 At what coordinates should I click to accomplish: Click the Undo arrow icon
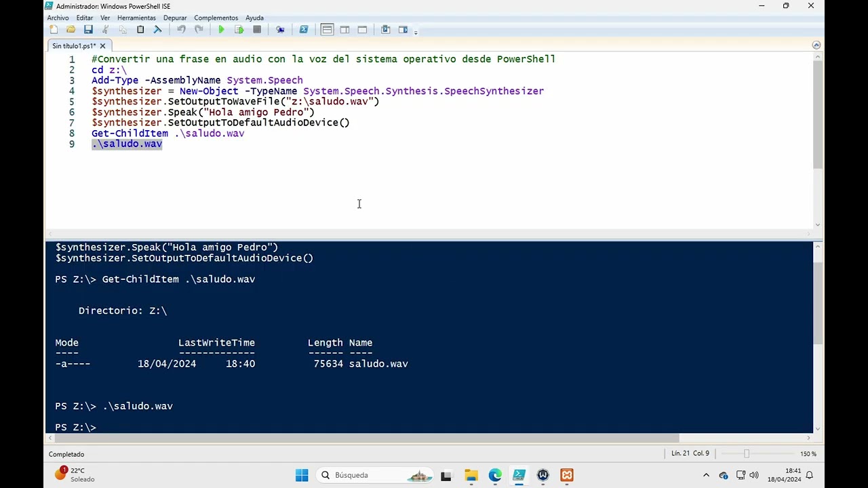coord(181,30)
